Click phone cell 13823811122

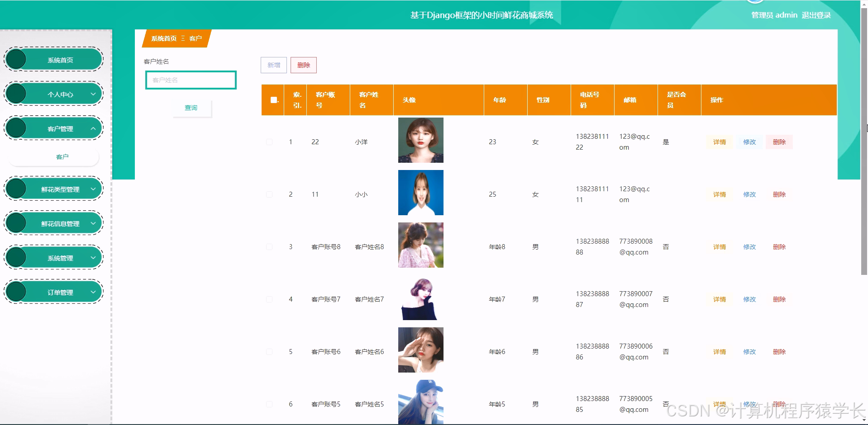[592, 142]
